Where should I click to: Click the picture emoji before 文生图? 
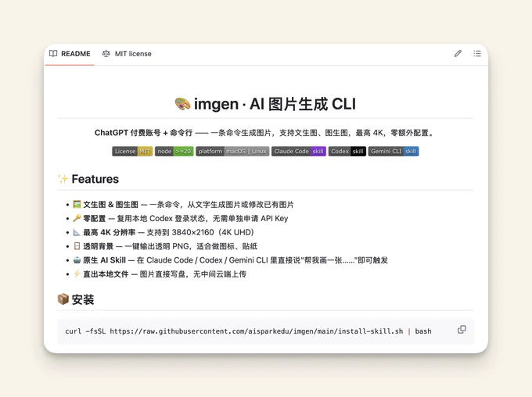coord(77,204)
